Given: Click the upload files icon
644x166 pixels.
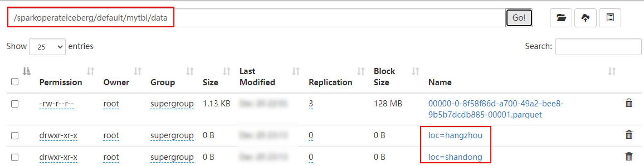Looking at the screenshot, I should pos(585,18).
